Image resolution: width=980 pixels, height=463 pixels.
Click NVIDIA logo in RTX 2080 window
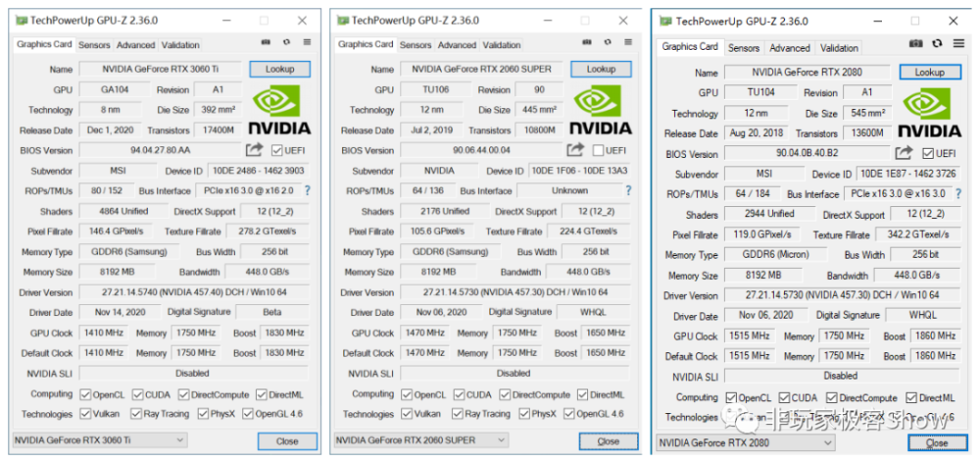(x=930, y=113)
